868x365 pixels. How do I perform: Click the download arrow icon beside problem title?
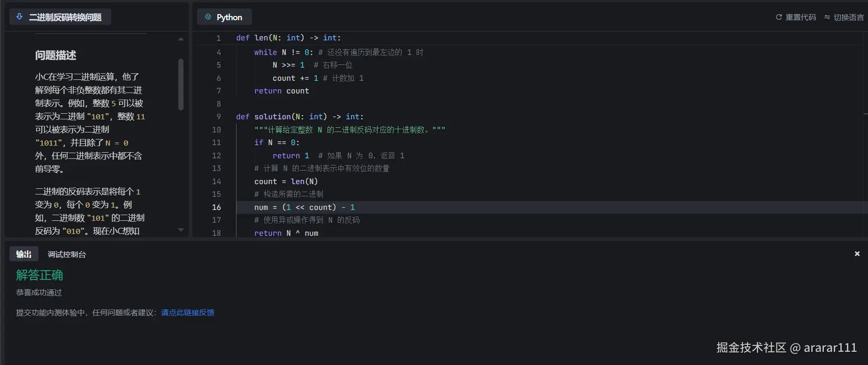coord(19,17)
